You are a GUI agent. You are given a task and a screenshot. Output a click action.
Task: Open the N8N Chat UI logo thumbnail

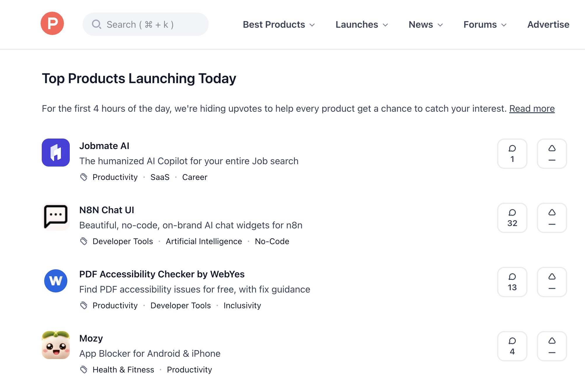tap(56, 217)
